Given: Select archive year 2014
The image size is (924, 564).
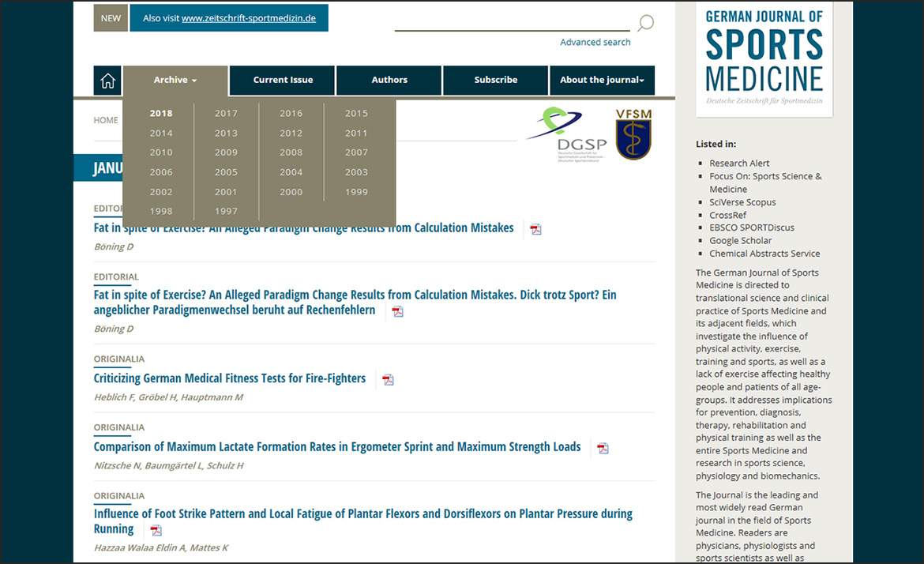Looking at the screenshot, I should pyautogui.click(x=161, y=133).
